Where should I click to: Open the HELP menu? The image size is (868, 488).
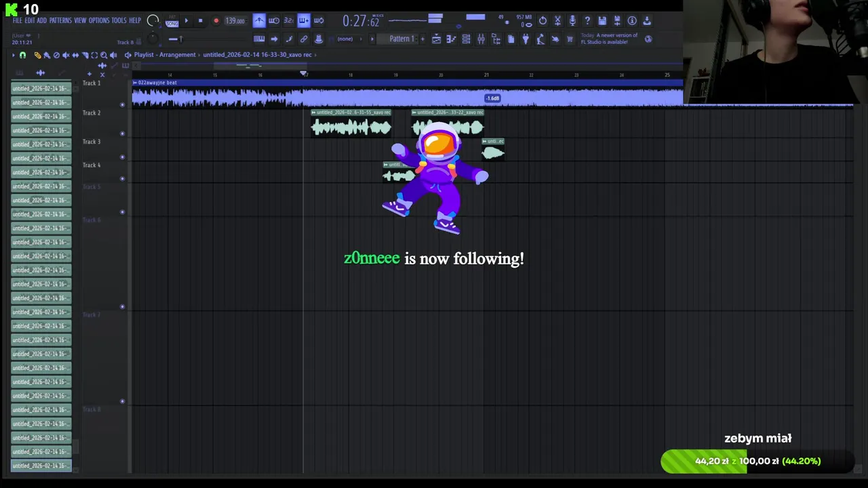point(135,20)
